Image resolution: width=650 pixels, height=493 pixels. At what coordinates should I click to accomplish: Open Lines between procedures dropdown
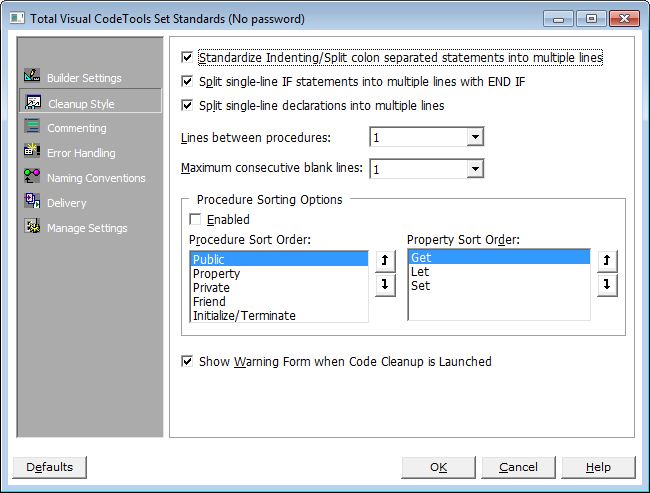tap(475, 137)
